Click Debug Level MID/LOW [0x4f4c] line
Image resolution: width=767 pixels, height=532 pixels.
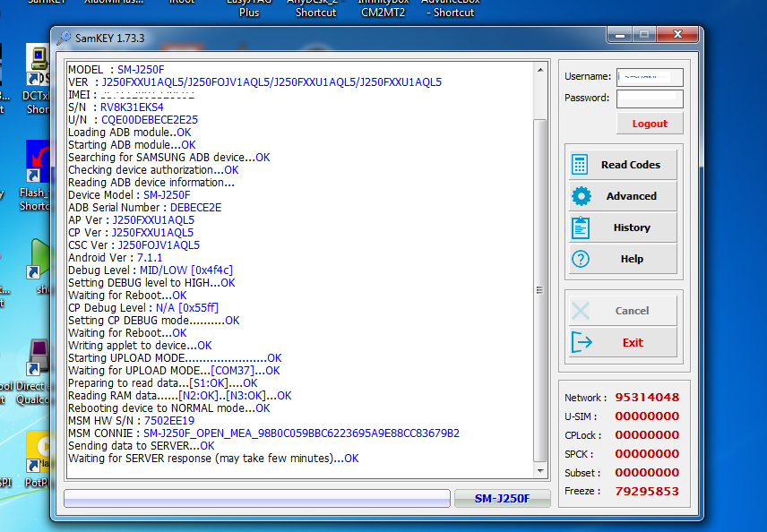(151, 270)
